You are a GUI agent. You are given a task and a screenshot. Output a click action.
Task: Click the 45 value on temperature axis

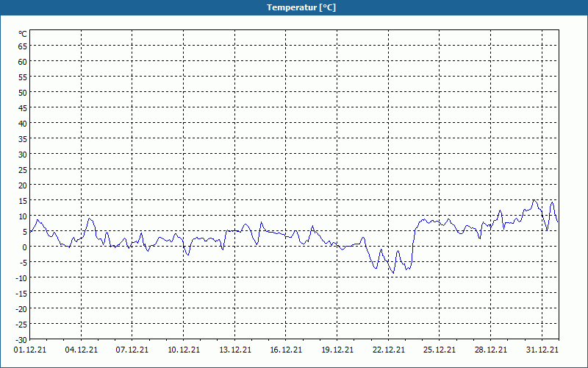point(23,108)
